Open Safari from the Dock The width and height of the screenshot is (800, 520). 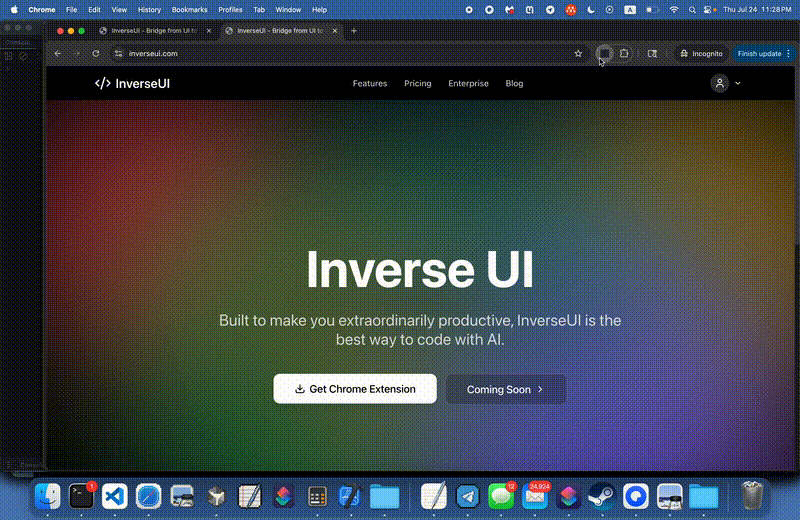coord(148,496)
